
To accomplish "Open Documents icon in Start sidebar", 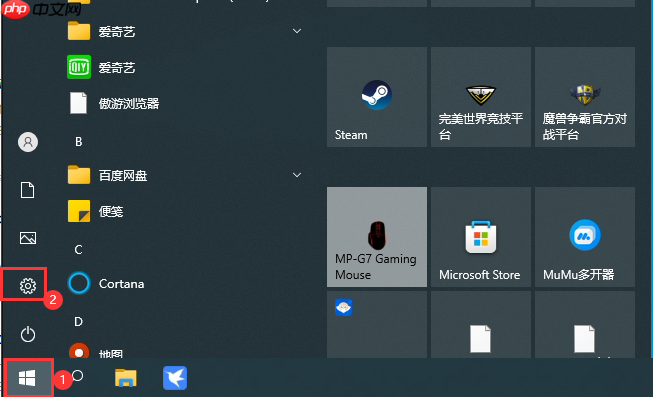I will pos(27,190).
